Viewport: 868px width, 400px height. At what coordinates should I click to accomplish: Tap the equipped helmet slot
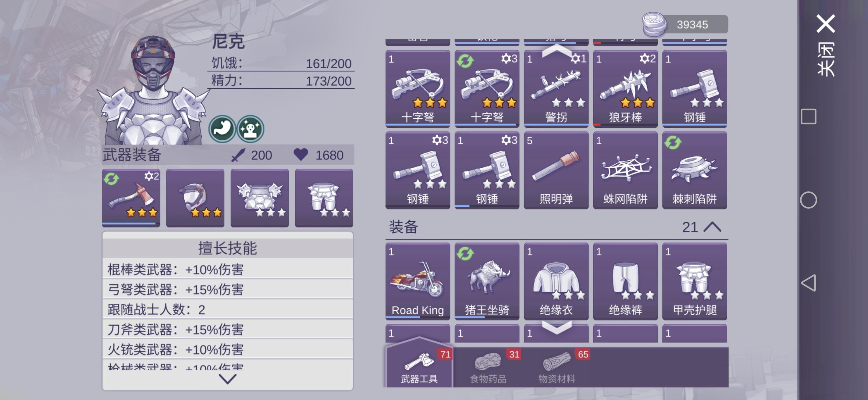coord(195,198)
